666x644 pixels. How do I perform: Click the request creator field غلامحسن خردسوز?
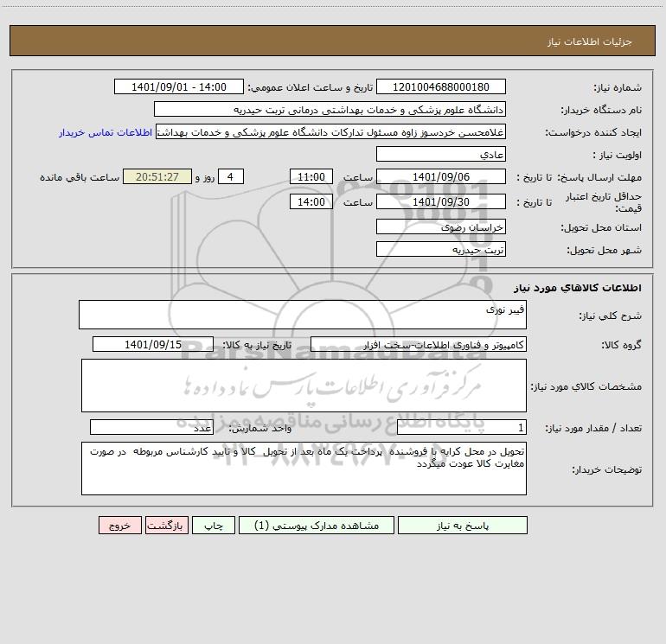[331, 131]
